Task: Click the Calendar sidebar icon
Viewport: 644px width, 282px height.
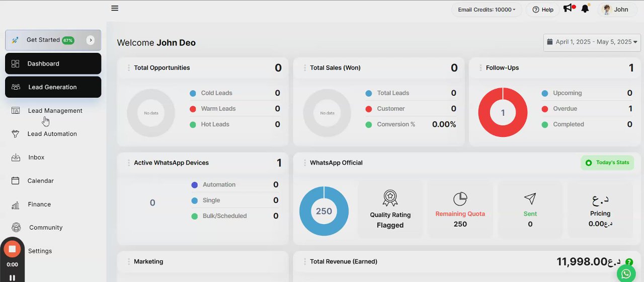Action: [x=16, y=181]
